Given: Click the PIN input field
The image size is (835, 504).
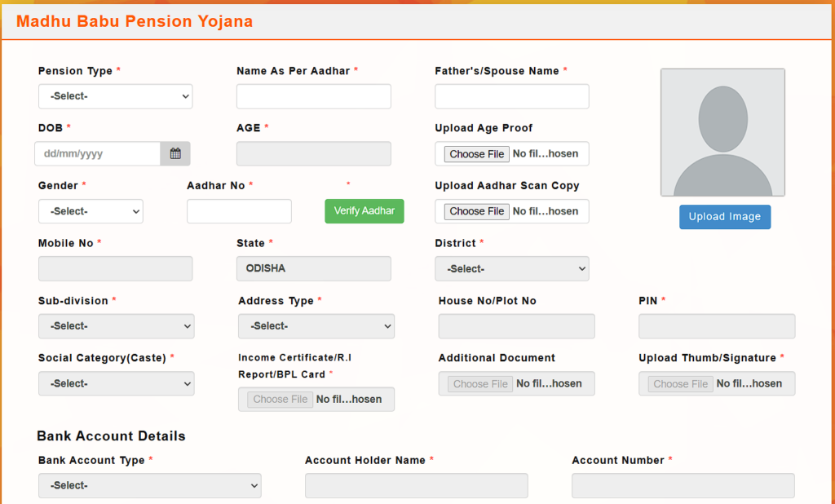Looking at the screenshot, I should pos(717,326).
